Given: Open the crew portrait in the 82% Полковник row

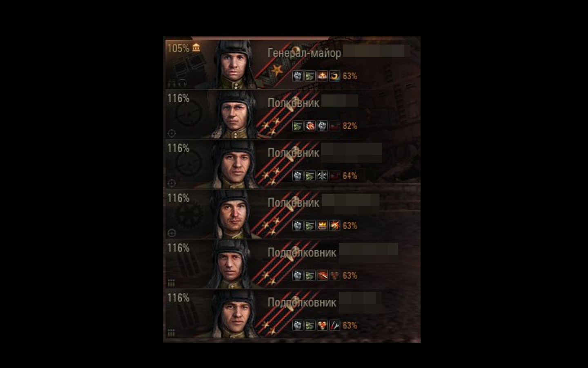Looking at the screenshot, I should (233, 114).
